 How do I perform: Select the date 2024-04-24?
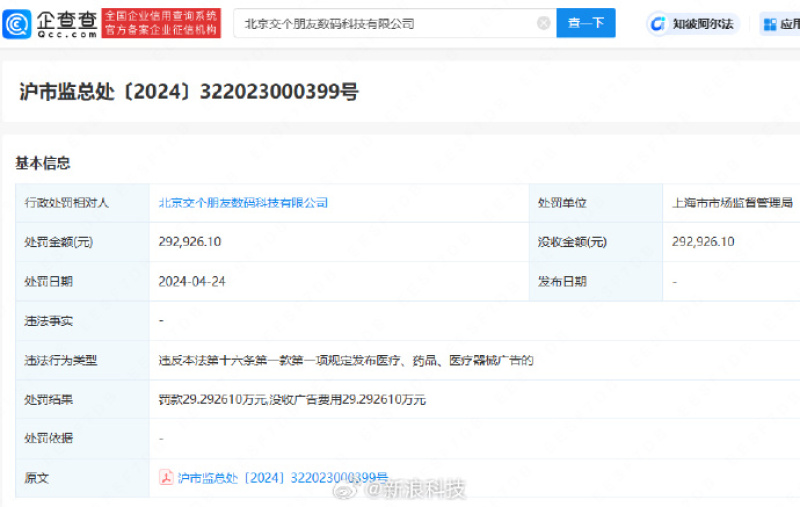click(x=192, y=281)
